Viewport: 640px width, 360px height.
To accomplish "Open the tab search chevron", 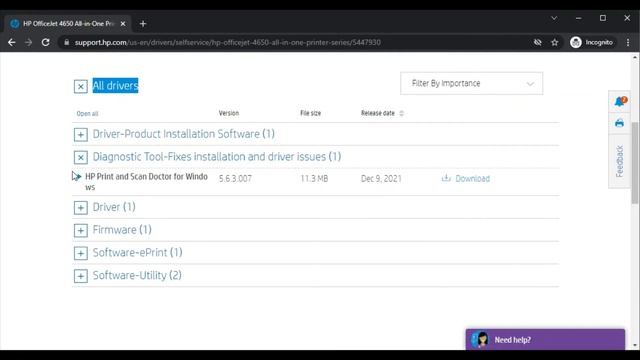I will click(x=554, y=18).
